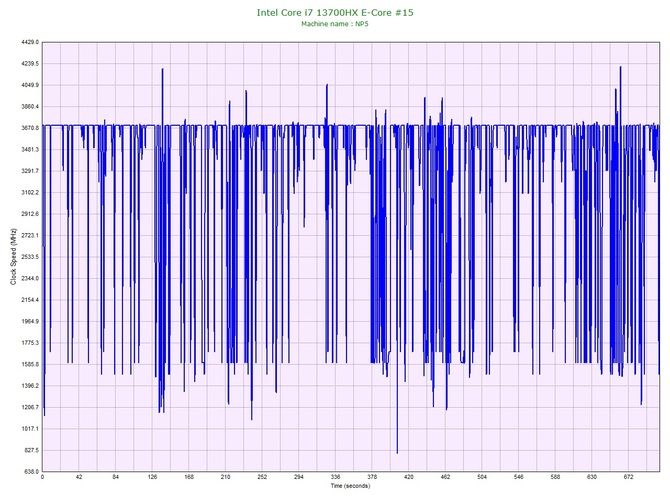Viewport: 670px width, 503px height.
Task: Click the Time (seconds) axis label
Action: pyautogui.click(x=350, y=487)
